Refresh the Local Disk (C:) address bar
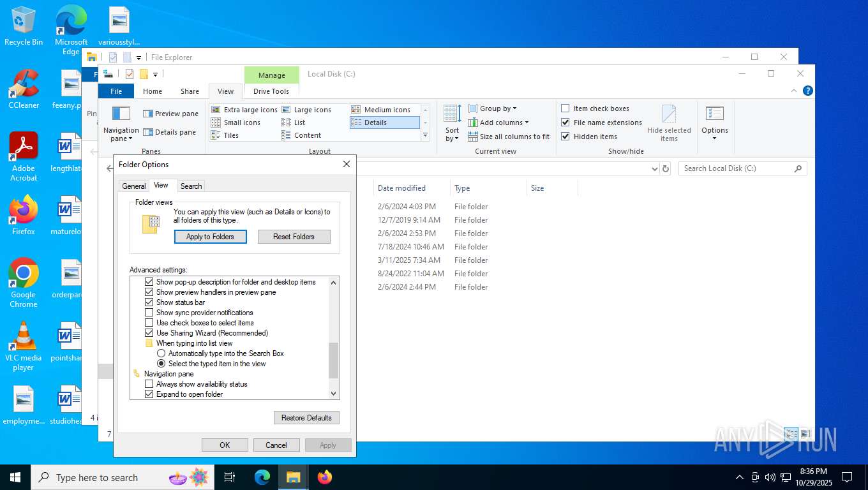 tap(666, 168)
